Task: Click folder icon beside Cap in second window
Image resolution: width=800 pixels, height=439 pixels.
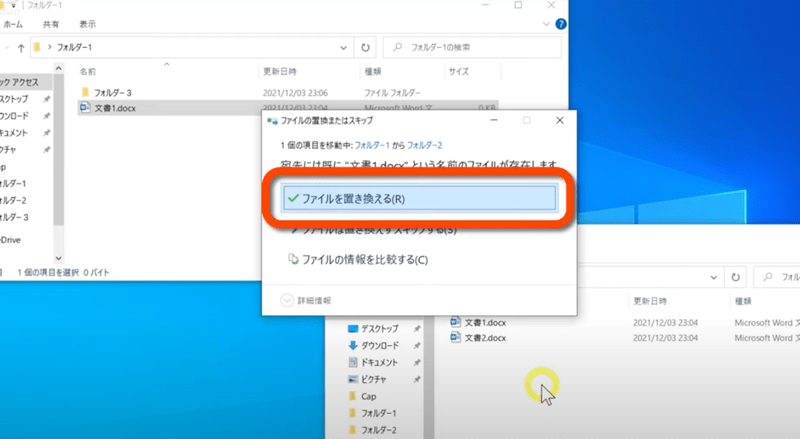Action: point(353,396)
